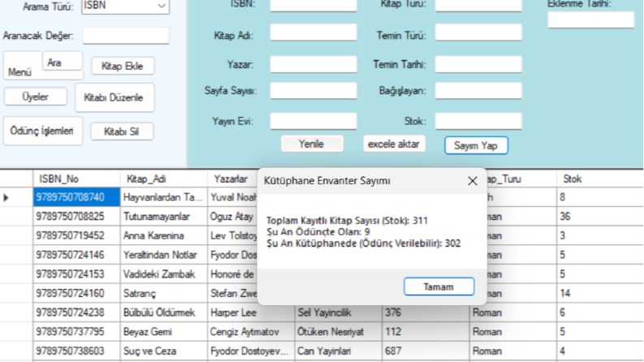Open Ödünç İşlemleri

click(x=43, y=131)
